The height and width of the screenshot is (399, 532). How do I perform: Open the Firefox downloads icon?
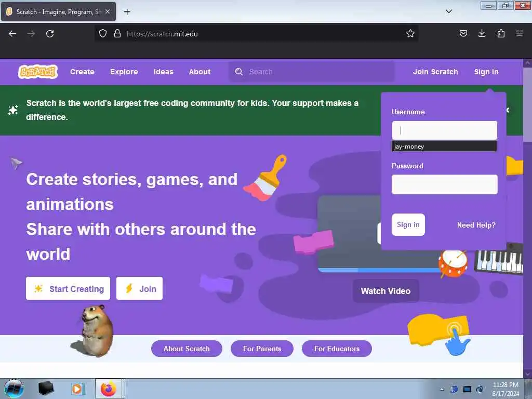[x=482, y=33]
